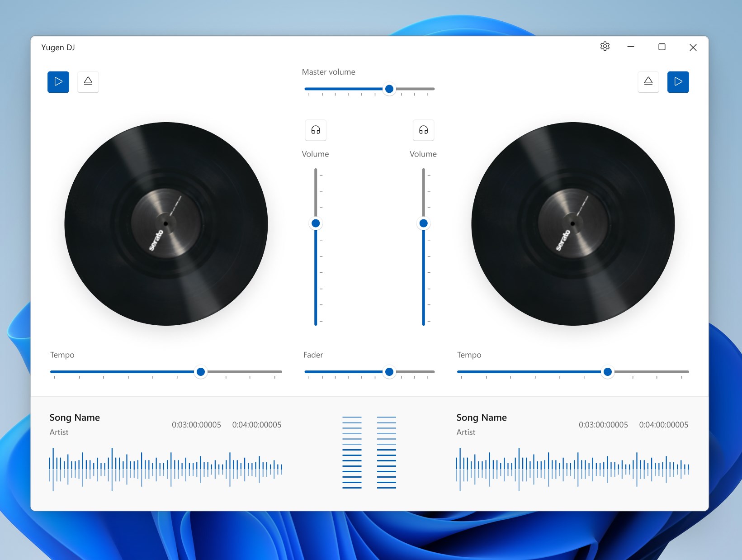Click the left Tempo slider thumb
Viewport: 742px width, 560px height.
pyautogui.click(x=201, y=372)
